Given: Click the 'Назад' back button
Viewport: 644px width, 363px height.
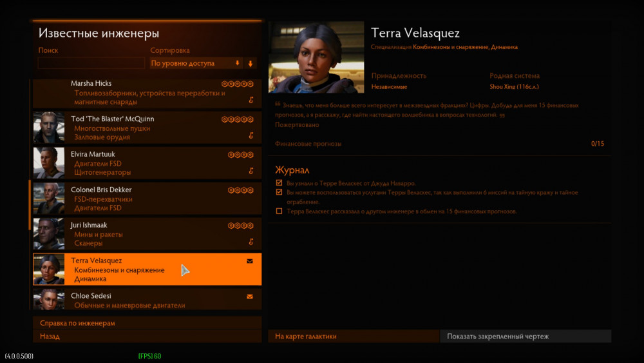Looking at the screenshot, I should (x=147, y=337).
